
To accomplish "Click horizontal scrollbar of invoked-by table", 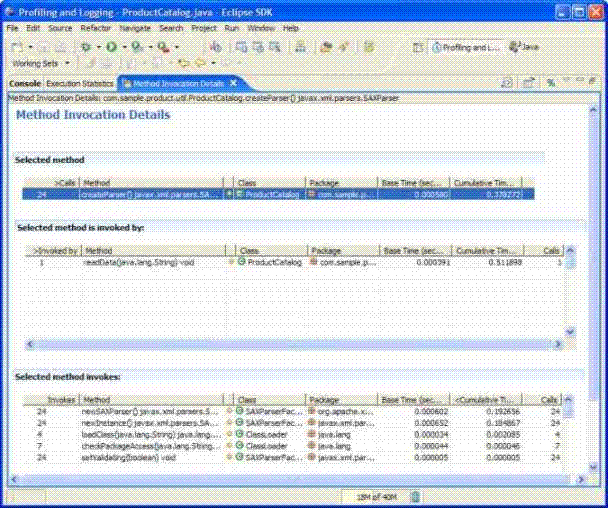I will [x=290, y=343].
